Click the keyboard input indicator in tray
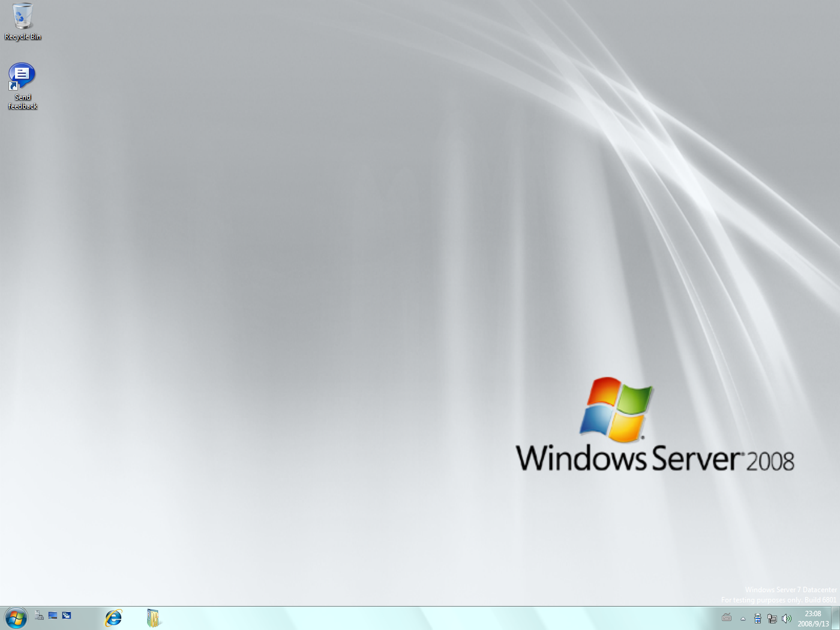This screenshot has height=630, width=840. [x=727, y=617]
